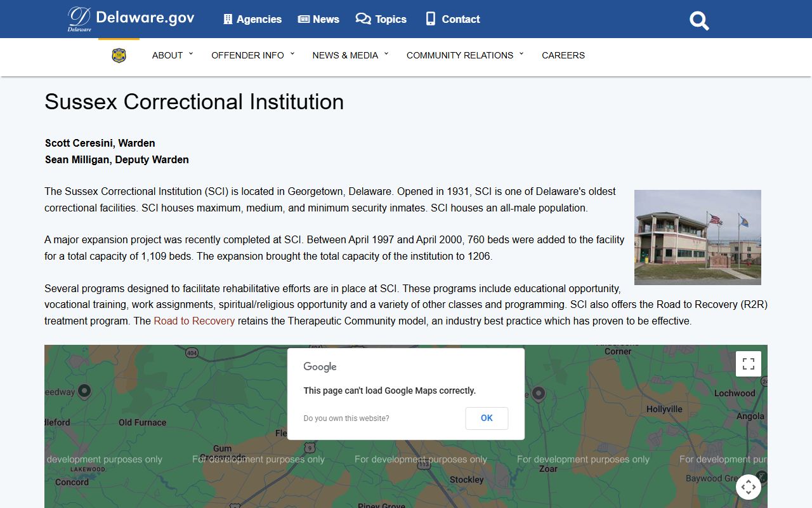Open Topics chat bubbles link
Screen dimensions: 812x508
(x=381, y=19)
